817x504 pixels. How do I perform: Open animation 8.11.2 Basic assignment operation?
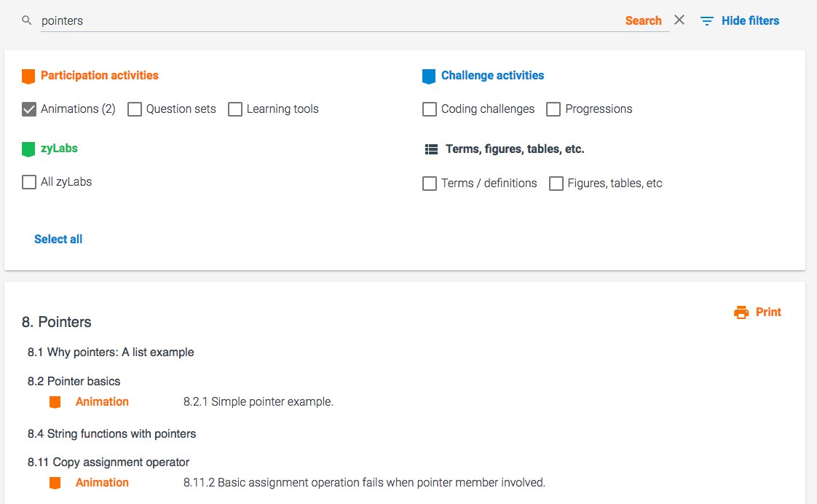[x=364, y=483]
